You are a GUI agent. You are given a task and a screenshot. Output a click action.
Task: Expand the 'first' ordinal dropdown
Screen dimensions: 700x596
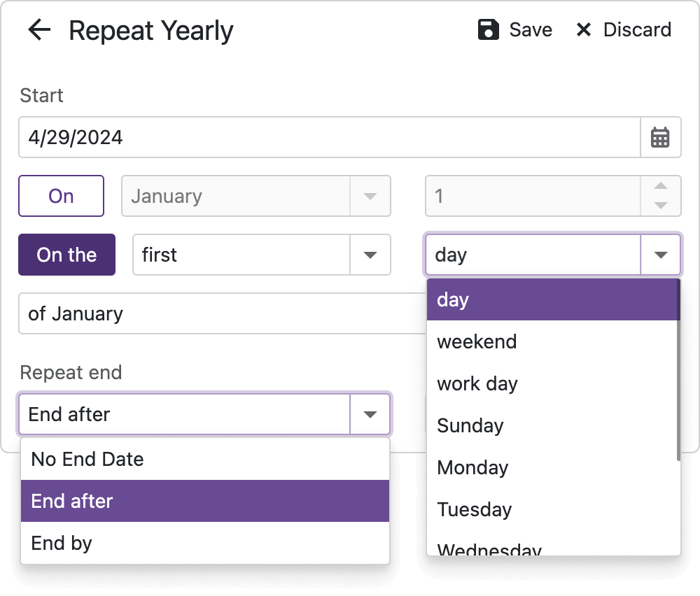[x=370, y=255]
